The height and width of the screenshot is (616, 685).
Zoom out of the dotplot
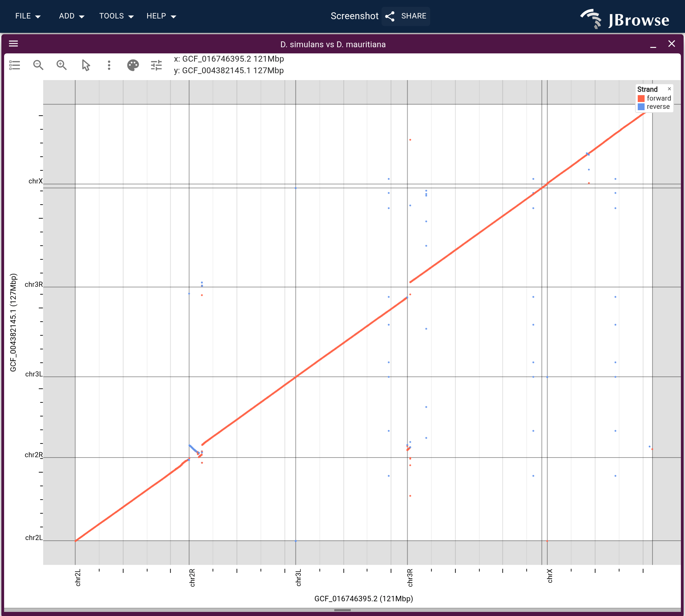point(38,65)
